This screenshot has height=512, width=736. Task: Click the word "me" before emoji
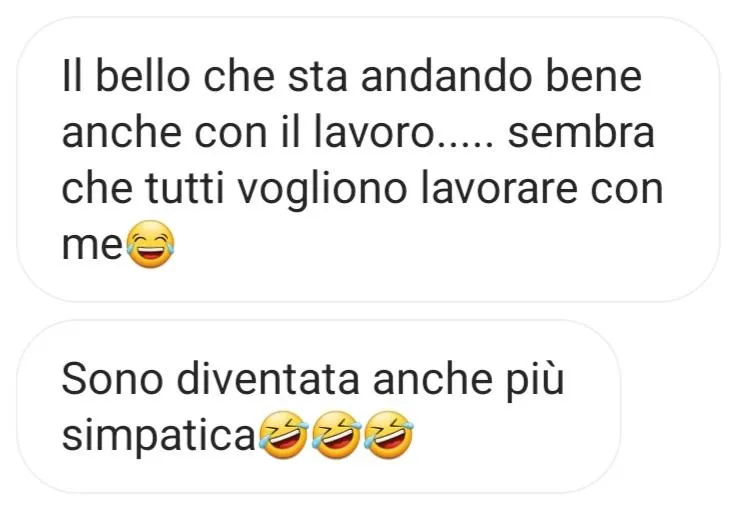tap(92, 245)
